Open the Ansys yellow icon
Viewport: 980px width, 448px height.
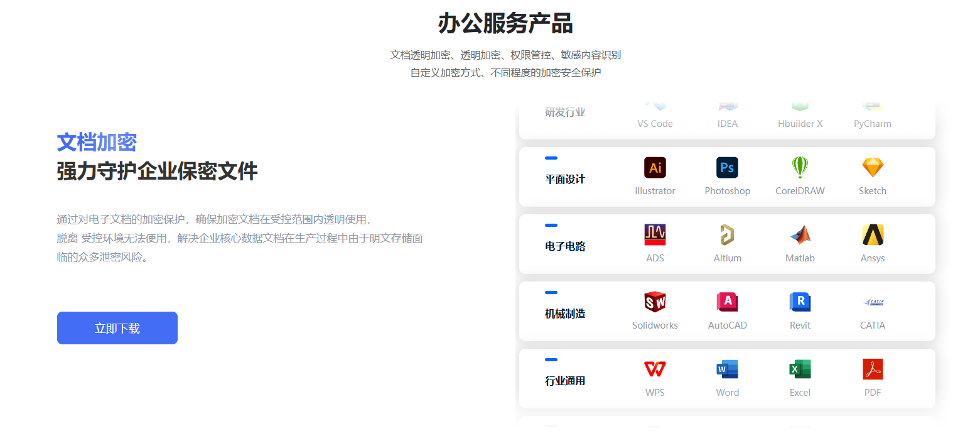(873, 235)
